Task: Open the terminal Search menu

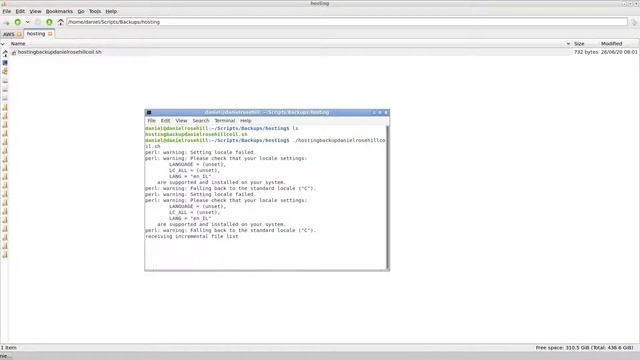Action: [201, 121]
